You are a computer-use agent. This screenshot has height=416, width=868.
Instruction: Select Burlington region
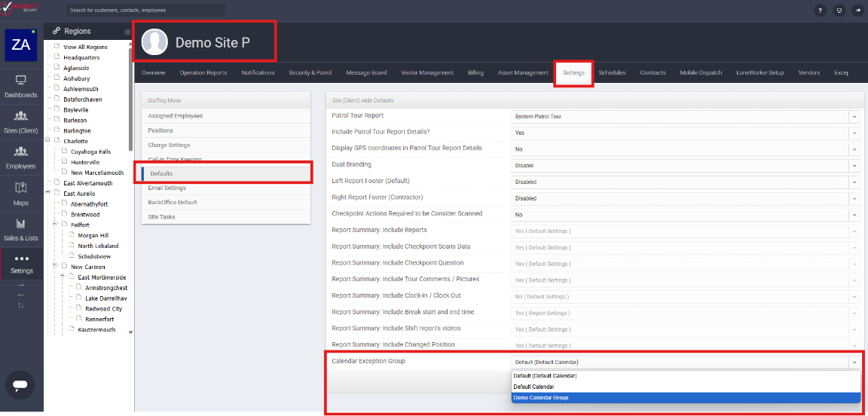tap(77, 130)
